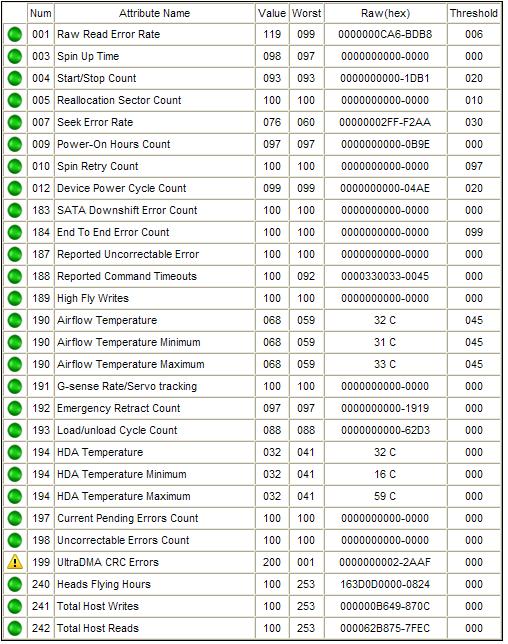The image size is (508, 644).
Task: Click green indicator next to Seek Error Rate
Action: tap(15, 122)
